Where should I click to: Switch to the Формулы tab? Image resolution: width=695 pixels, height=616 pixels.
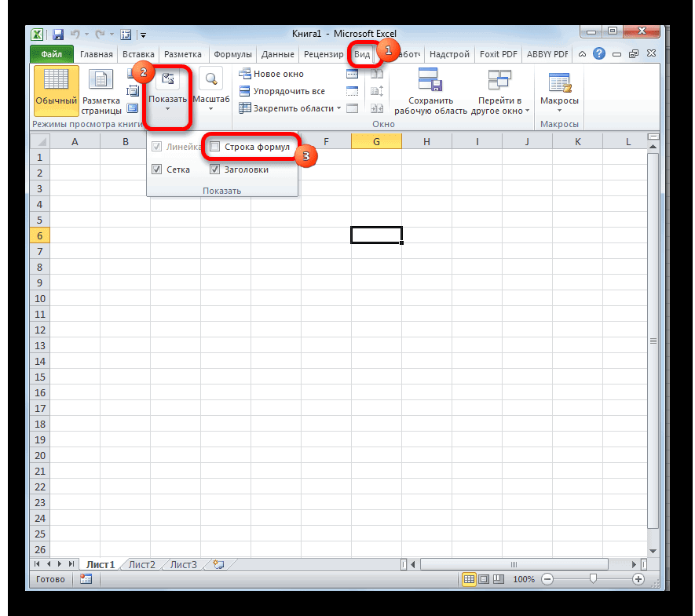point(232,54)
